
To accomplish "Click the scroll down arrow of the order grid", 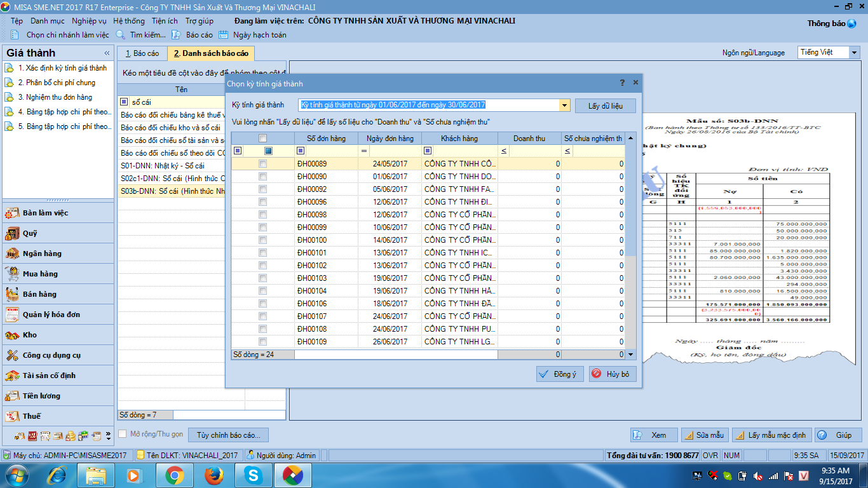I will tap(630, 355).
